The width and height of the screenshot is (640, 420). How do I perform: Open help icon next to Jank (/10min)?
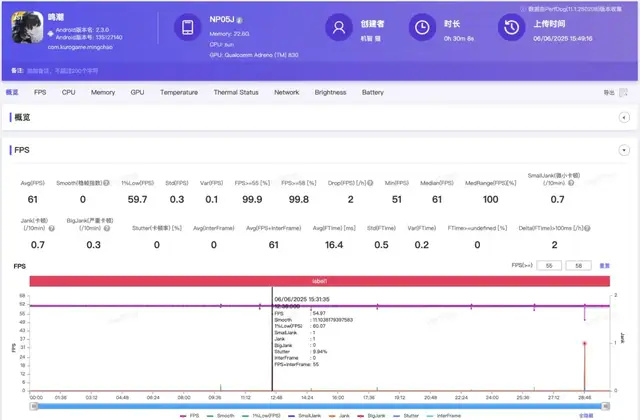pyautogui.click(x=52, y=228)
